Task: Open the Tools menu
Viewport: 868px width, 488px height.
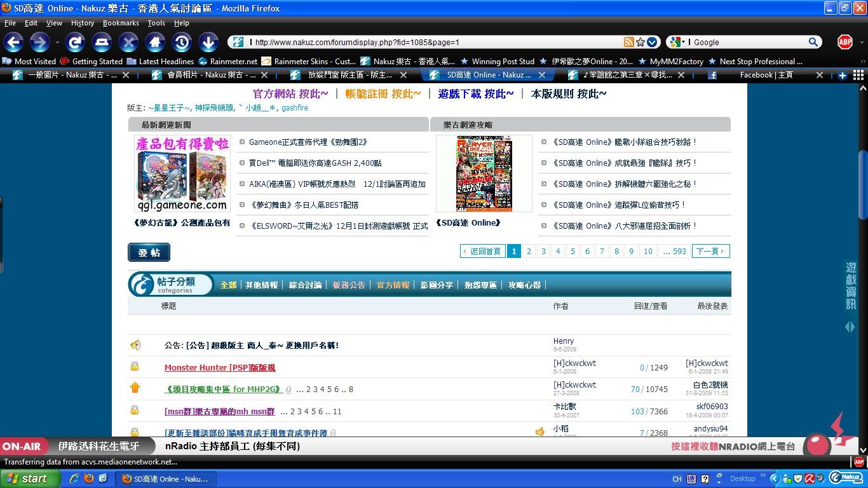Action: [156, 23]
